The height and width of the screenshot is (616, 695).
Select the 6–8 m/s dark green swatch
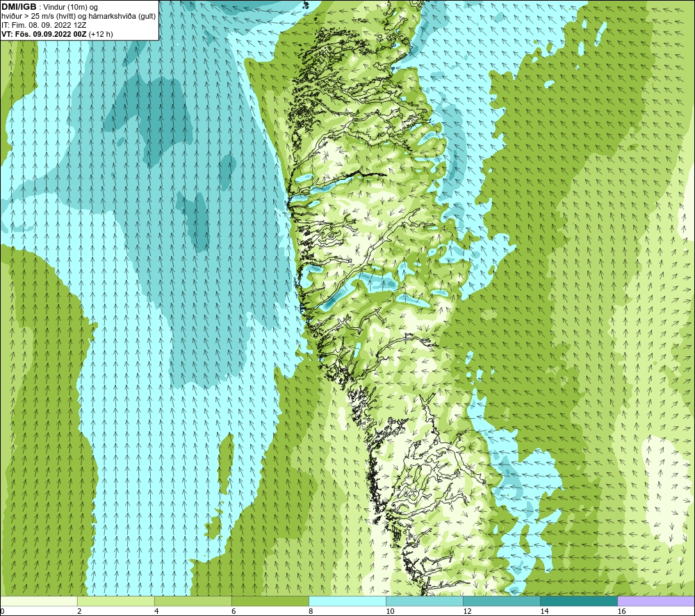click(270, 601)
